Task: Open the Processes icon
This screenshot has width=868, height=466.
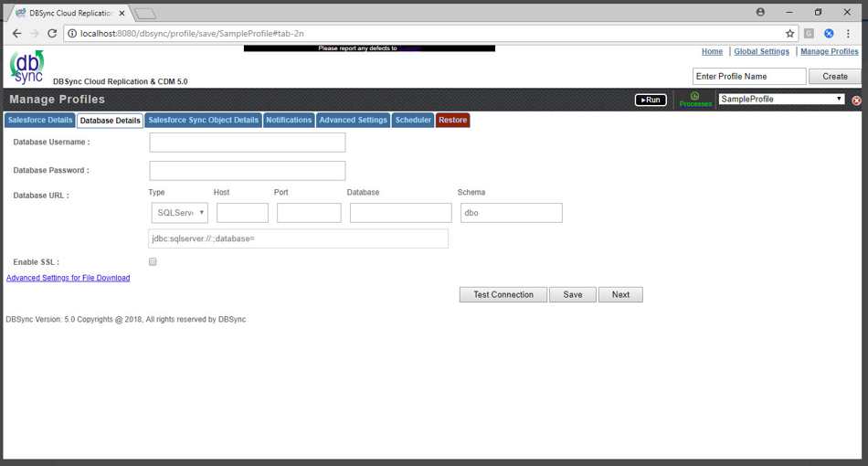Action: pos(695,100)
